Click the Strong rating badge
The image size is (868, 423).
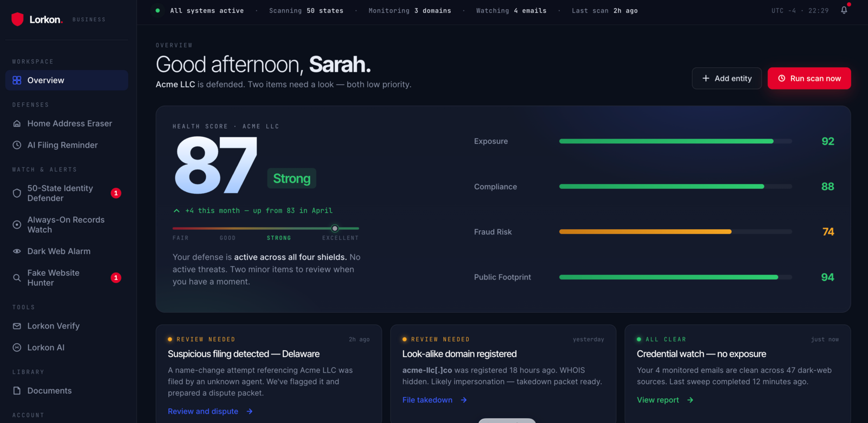coord(292,179)
